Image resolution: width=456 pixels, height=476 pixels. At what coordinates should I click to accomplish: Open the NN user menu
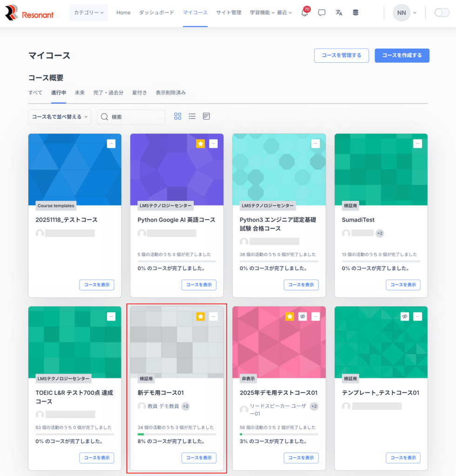point(404,13)
